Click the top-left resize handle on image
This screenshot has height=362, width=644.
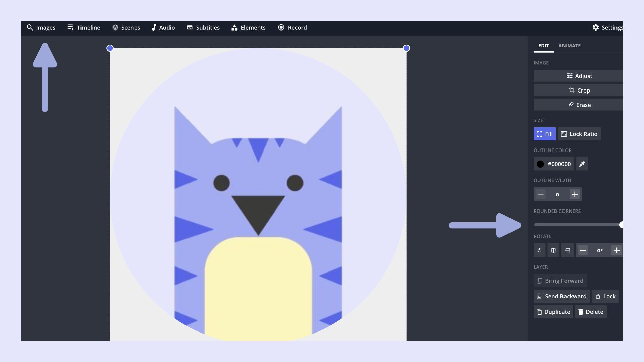click(110, 48)
